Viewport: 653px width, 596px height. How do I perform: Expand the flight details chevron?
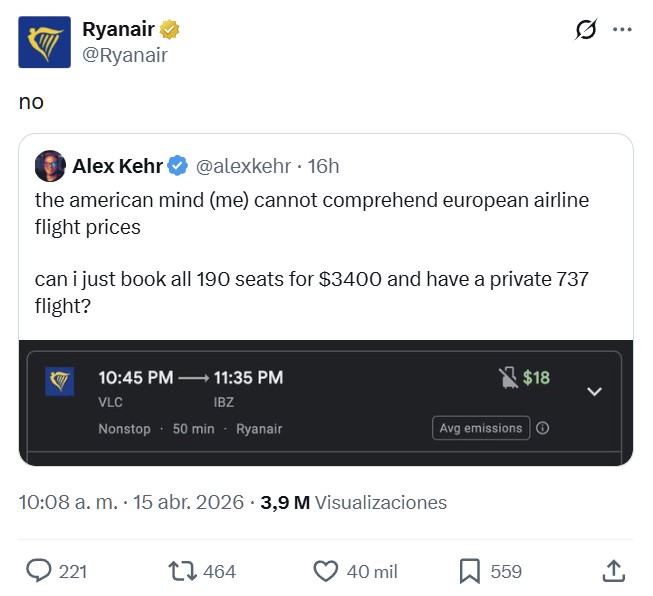(594, 391)
